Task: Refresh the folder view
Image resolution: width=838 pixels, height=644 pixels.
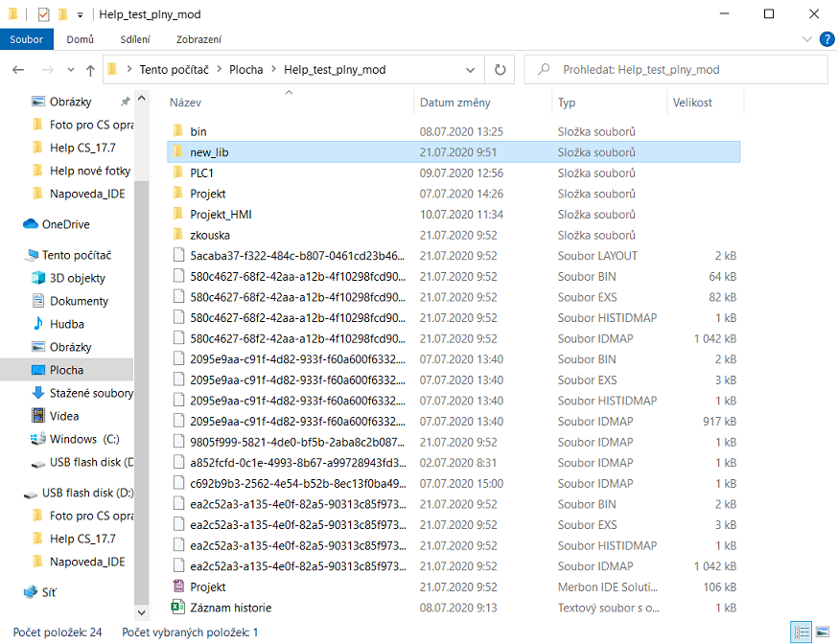Action: pos(500,70)
